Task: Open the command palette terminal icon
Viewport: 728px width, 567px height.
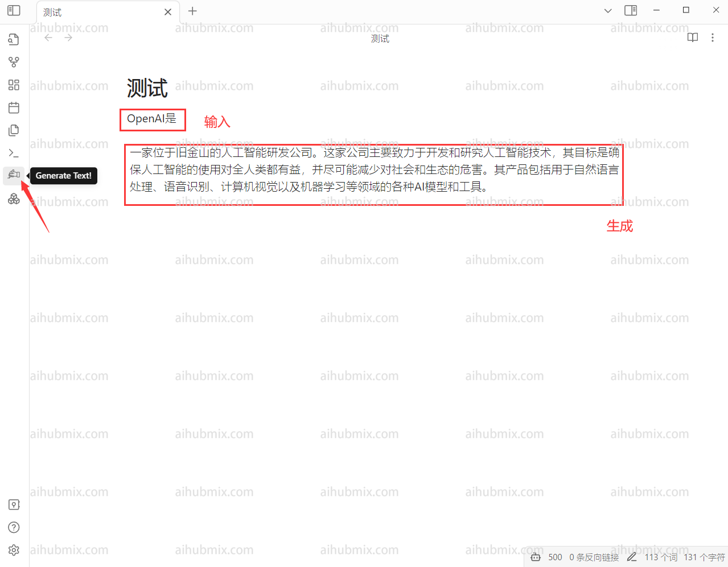Action: point(14,153)
